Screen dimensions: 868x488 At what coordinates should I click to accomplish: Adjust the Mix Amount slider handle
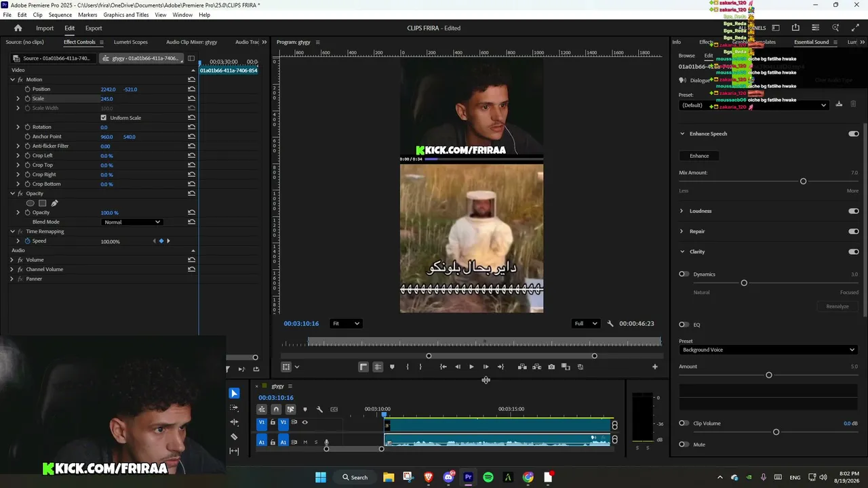tap(804, 182)
